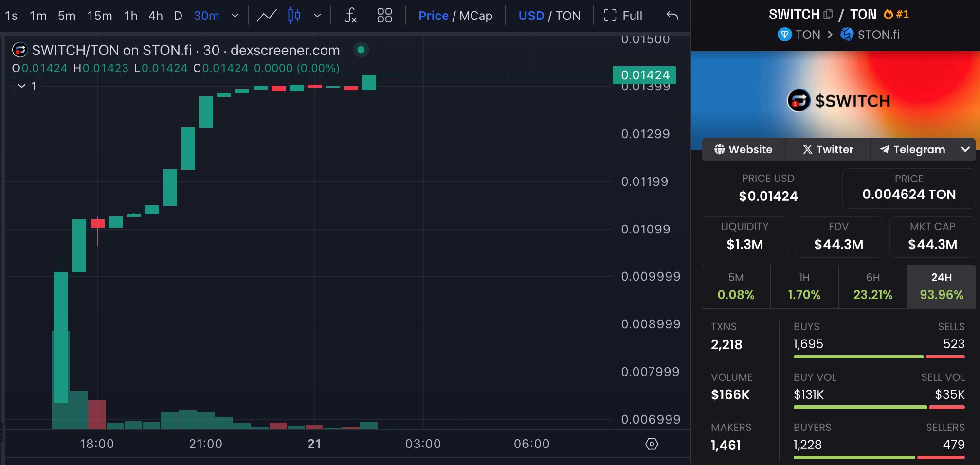Image resolution: width=980 pixels, height=465 pixels.
Task: Open the multi-chart layout grid icon
Action: pos(384,16)
